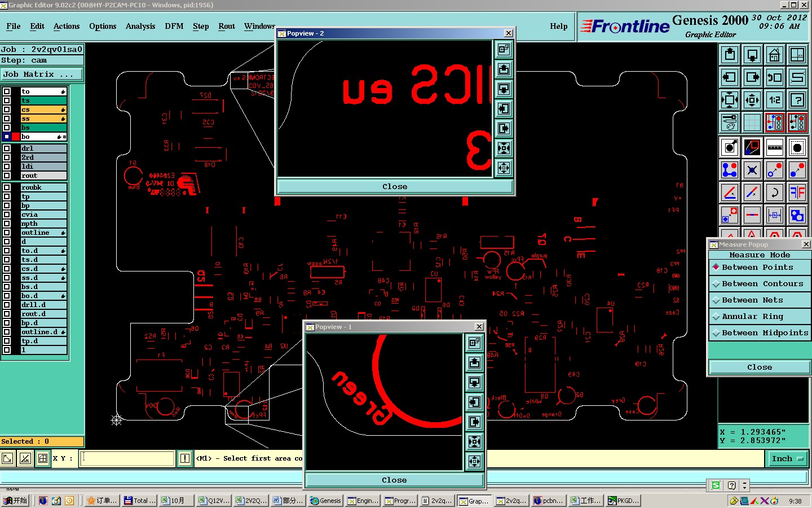812x508 pixels.
Task: Select the feature select arrow tool
Action: coord(730,148)
